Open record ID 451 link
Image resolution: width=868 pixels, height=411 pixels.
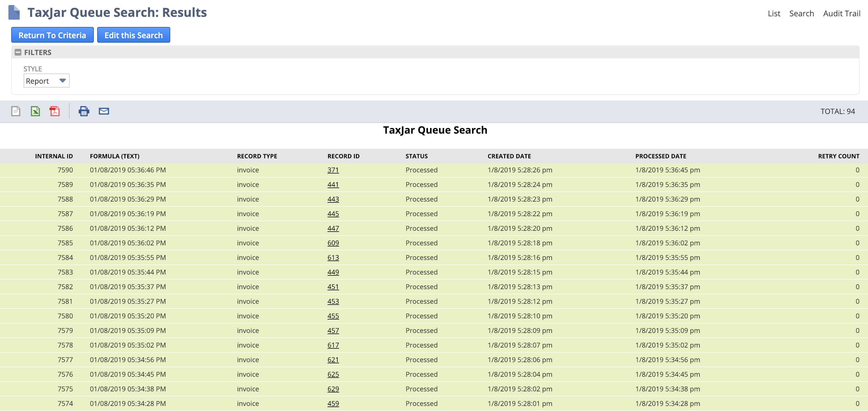(x=333, y=287)
